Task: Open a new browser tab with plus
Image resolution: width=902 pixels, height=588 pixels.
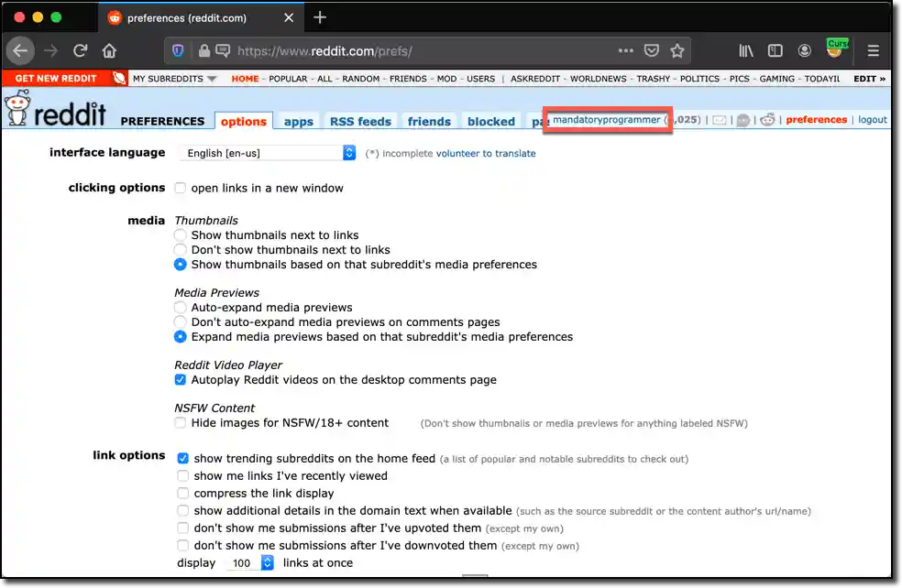Action: point(320,17)
